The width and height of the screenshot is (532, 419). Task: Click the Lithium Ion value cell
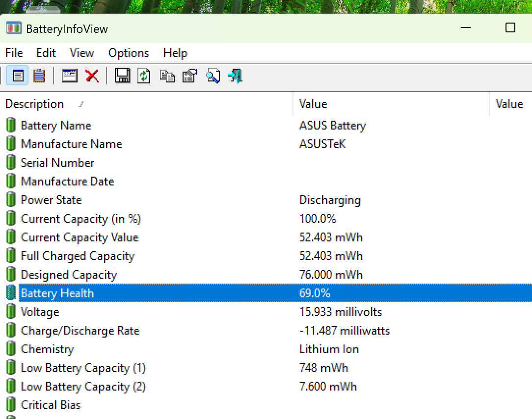(x=329, y=349)
